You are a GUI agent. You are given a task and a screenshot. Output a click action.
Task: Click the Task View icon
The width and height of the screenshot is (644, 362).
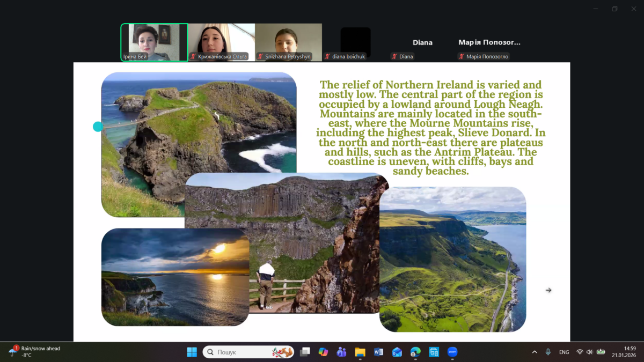(305, 352)
